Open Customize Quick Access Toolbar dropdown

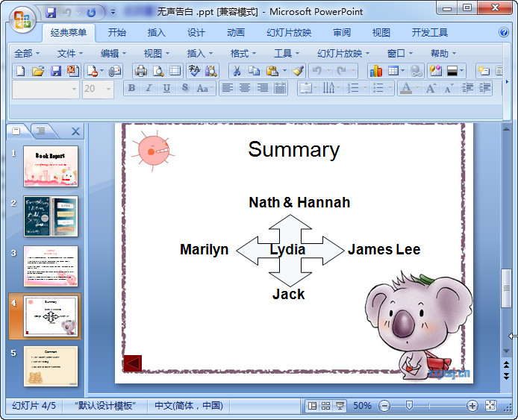tap(113, 12)
